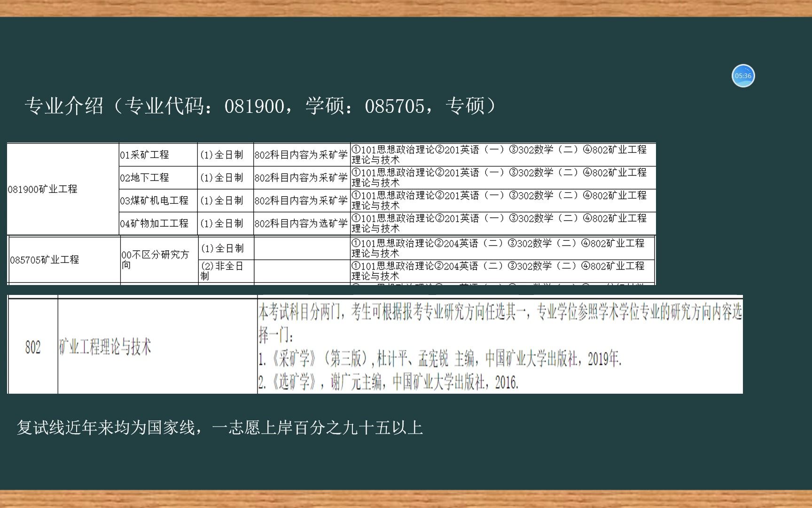The image size is (812, 508).
Task: Select the '04矿物加工工程' direction cell
Action: click(x=158, y=223)
